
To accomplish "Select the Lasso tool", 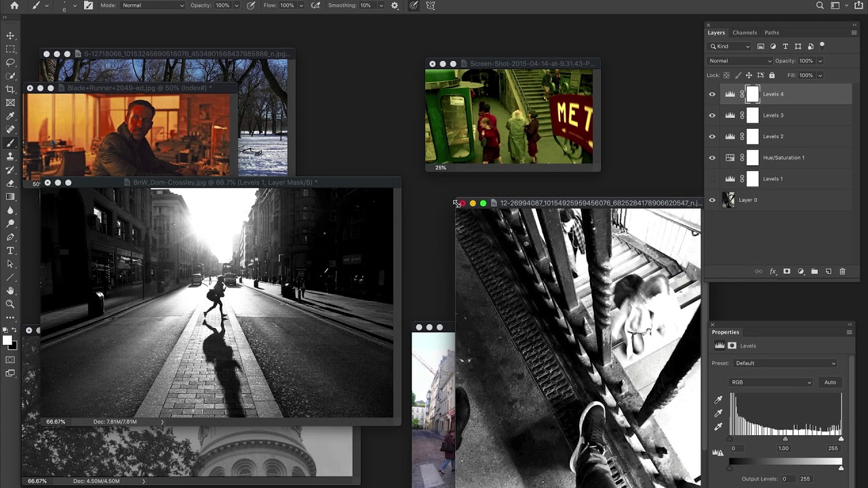I will click(10, 62).
